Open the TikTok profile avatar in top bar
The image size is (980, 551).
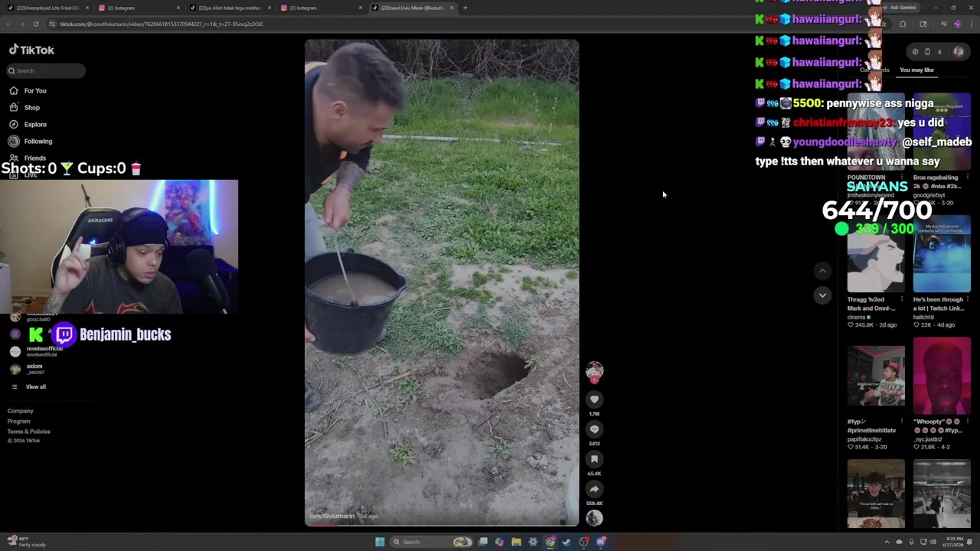coord(959,52)
